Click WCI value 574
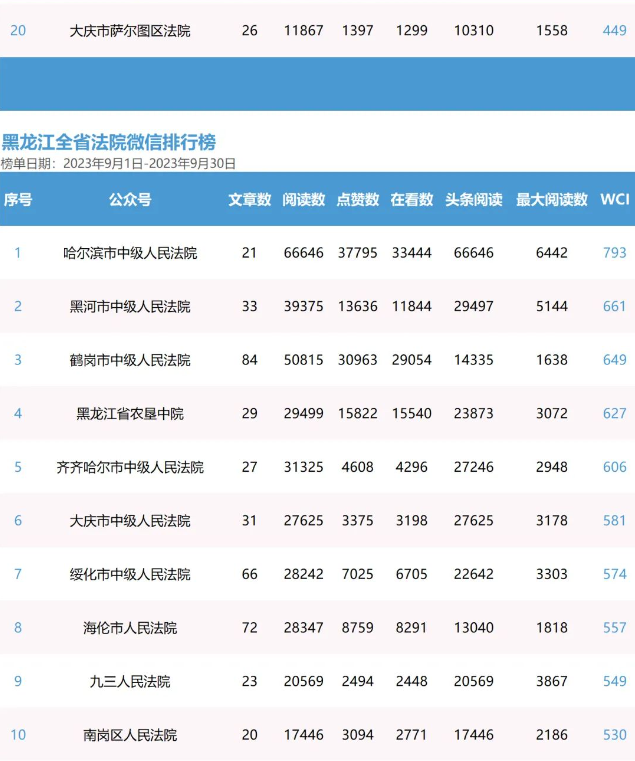This screenshot has height=761, width=635. 615,574
